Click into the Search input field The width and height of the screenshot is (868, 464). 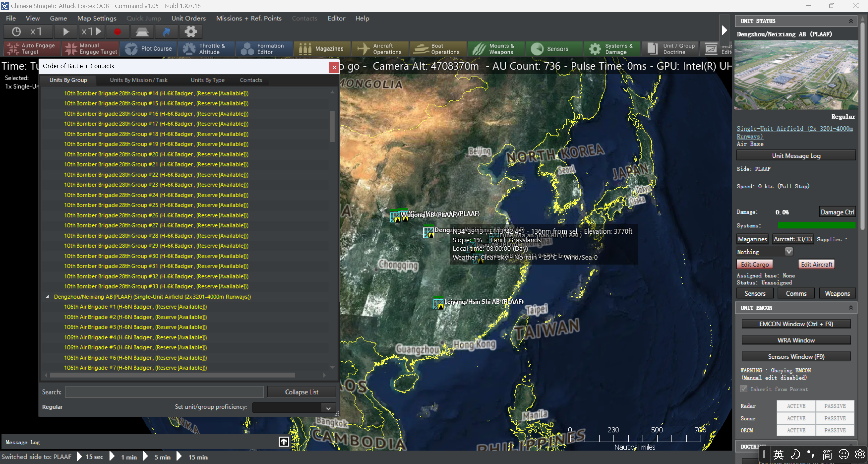point(164,392)
